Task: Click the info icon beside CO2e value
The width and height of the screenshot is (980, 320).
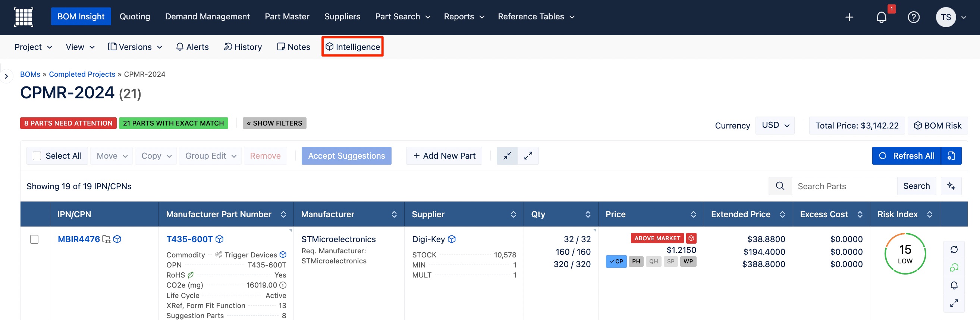Action: point(283,285)
